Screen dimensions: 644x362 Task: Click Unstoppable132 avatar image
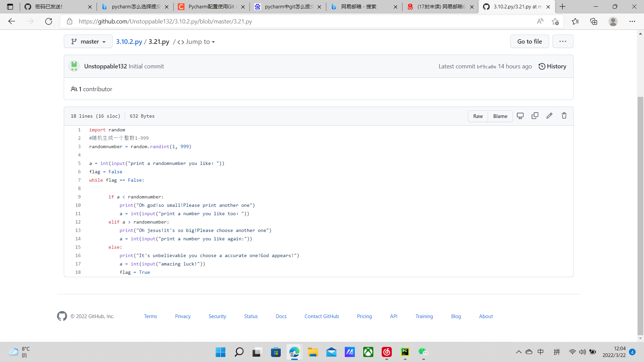(x=74, y=66)
